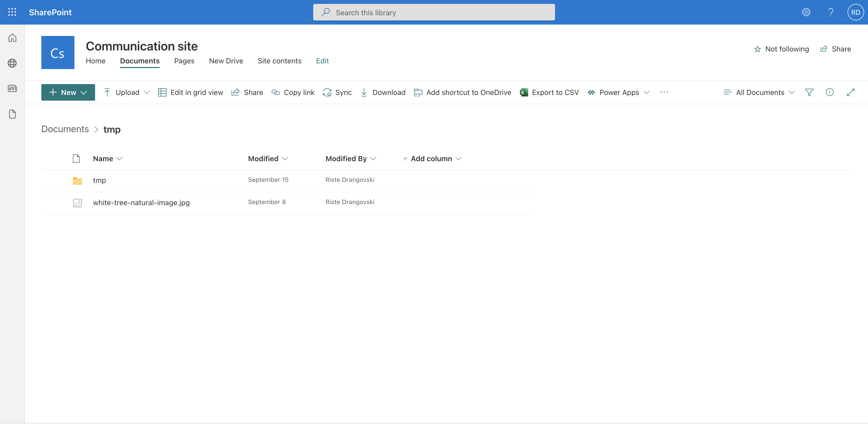Image resolution: width=868 pixels, height=424 pixels.
Task: Click the RD account avatar
Action: [856, 12]
